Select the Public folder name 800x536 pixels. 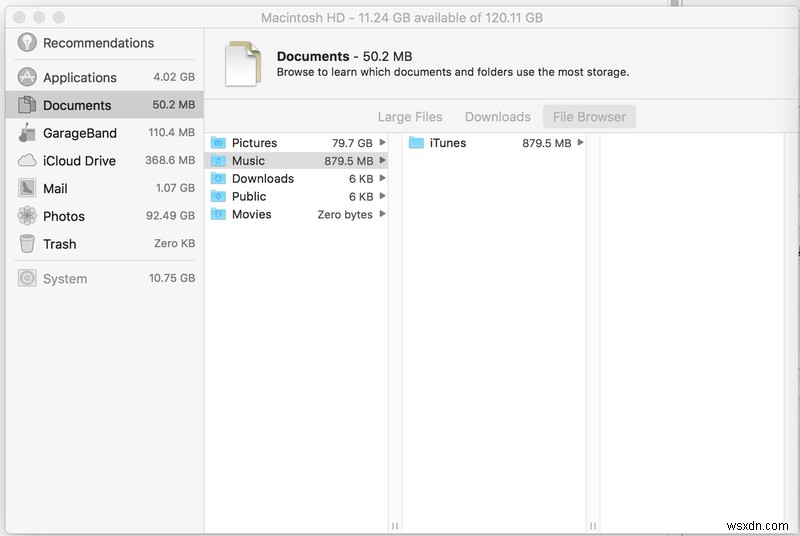click(x=249, y=196)
